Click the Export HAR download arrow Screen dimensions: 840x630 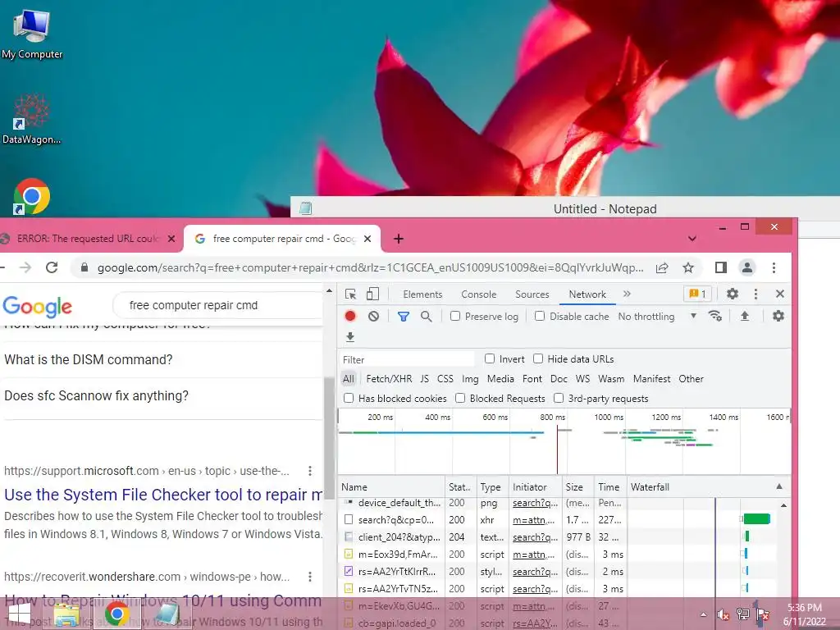pos(350,337)
